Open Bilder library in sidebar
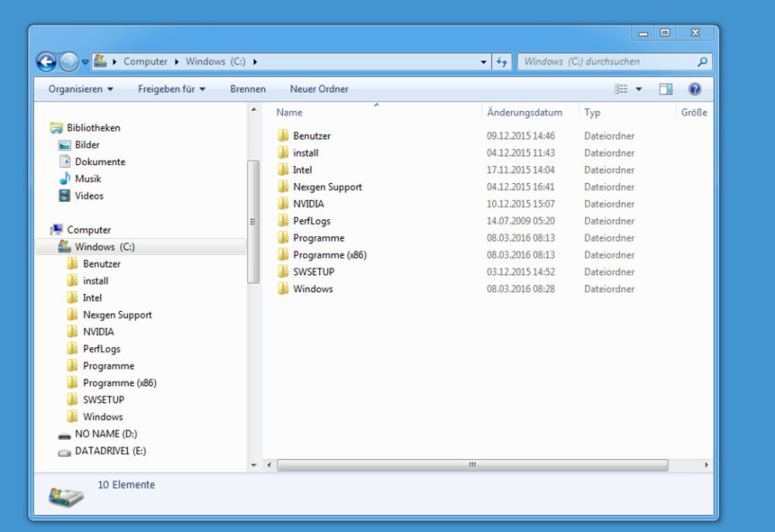Screen dimensions: 775x532 point(79,145)
